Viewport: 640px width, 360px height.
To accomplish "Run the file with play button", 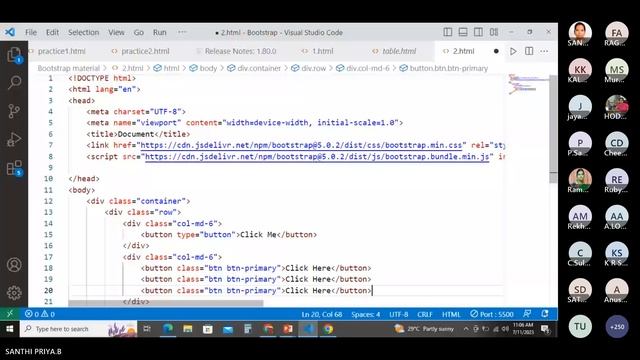I will tap(513, 51).
